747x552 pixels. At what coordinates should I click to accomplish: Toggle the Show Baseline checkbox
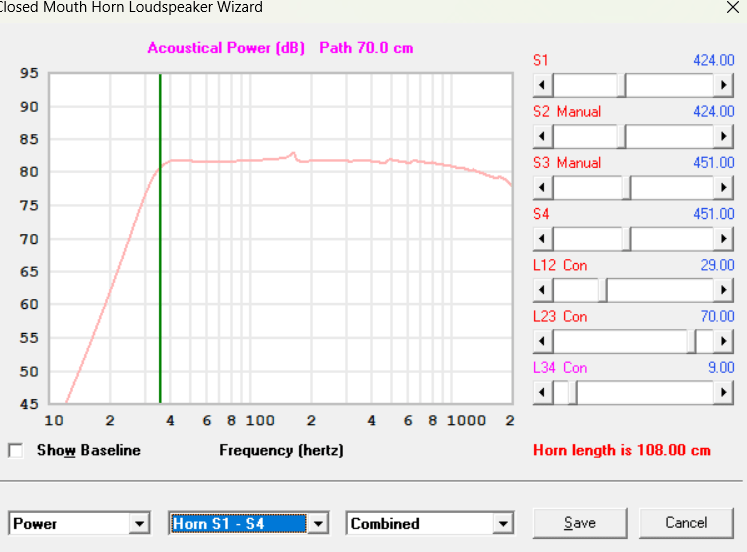click(16, 451)
